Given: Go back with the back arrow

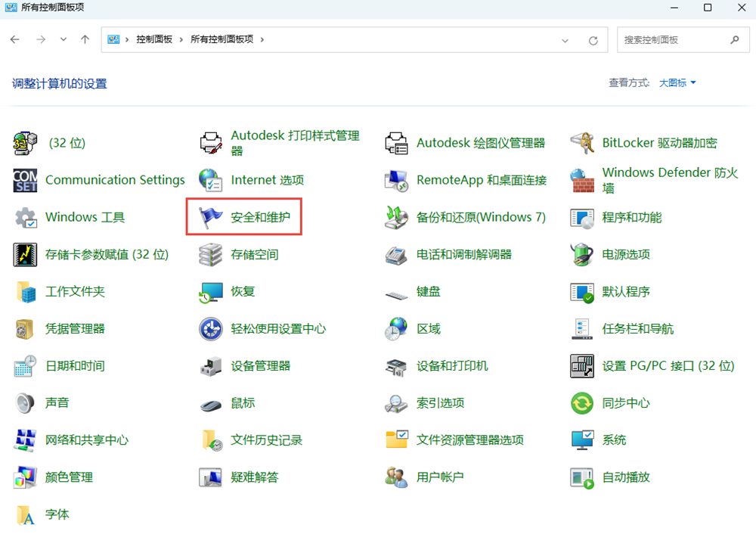Looking at the screenshot, I should coord(15,39).
